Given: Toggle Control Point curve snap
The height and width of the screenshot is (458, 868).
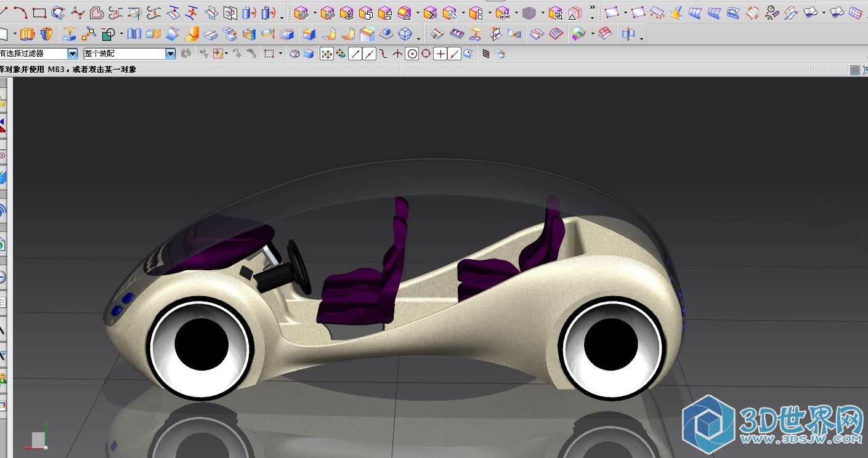Looking at the screenshot, I should [383, 54].
